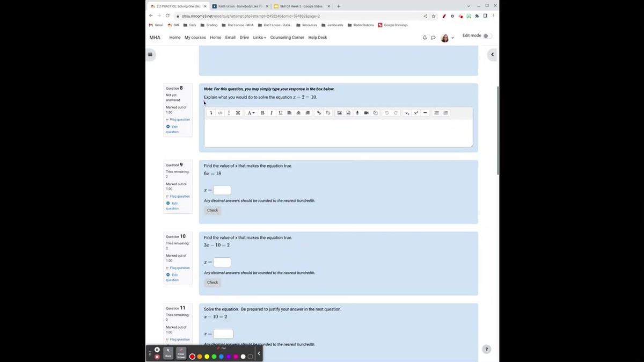Open the Links dropdown in navigation

(260, 38)
